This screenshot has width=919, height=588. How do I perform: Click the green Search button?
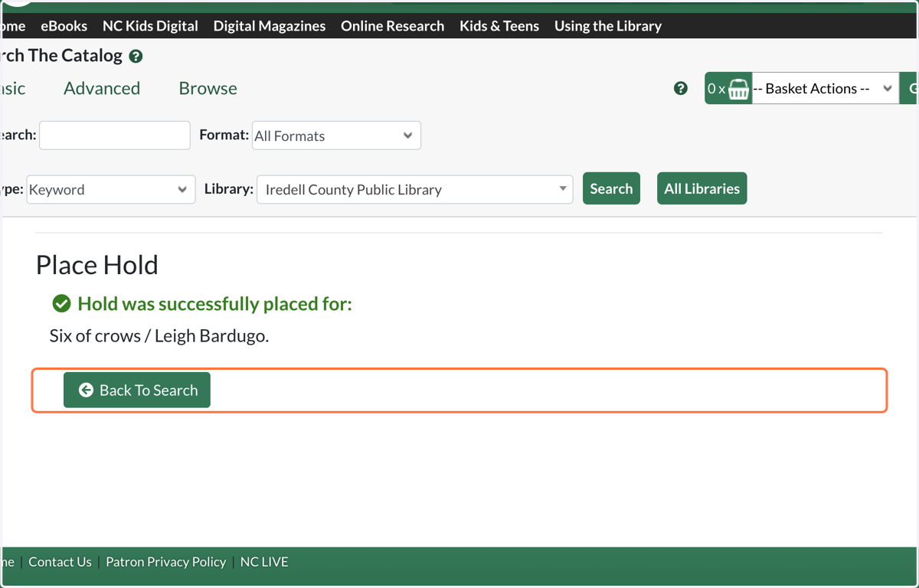pyautogui.click(x=611, y=188)
